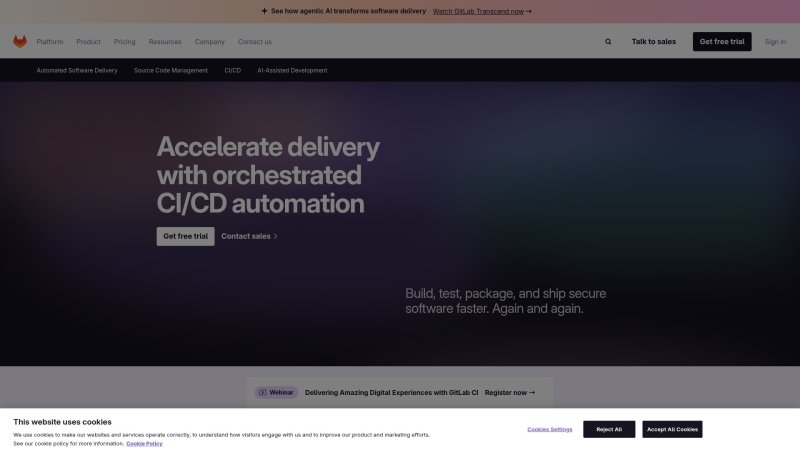This screenshot has width=800, height=450.
Task: Select Source Code Management tab
Action: (x=170, y=70)
